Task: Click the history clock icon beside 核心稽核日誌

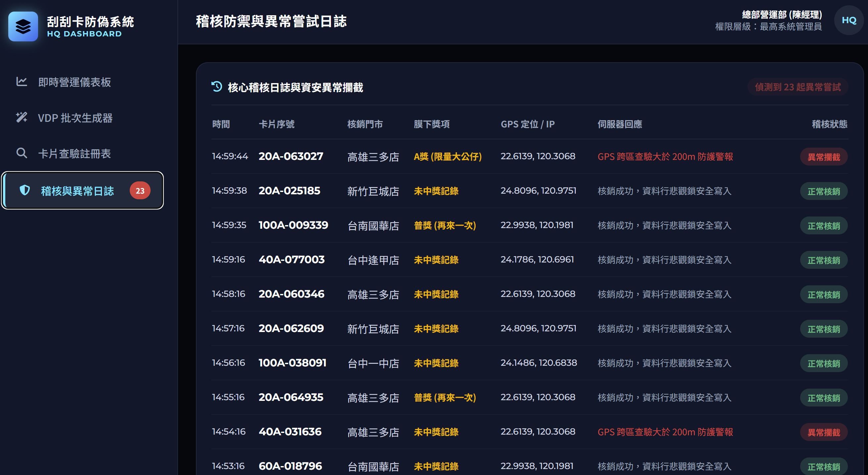Action: [x=217, y=87]
